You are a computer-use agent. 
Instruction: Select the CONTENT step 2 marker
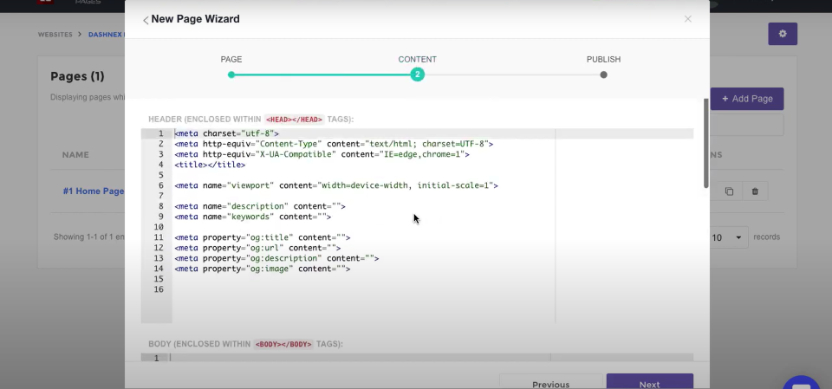417,75
